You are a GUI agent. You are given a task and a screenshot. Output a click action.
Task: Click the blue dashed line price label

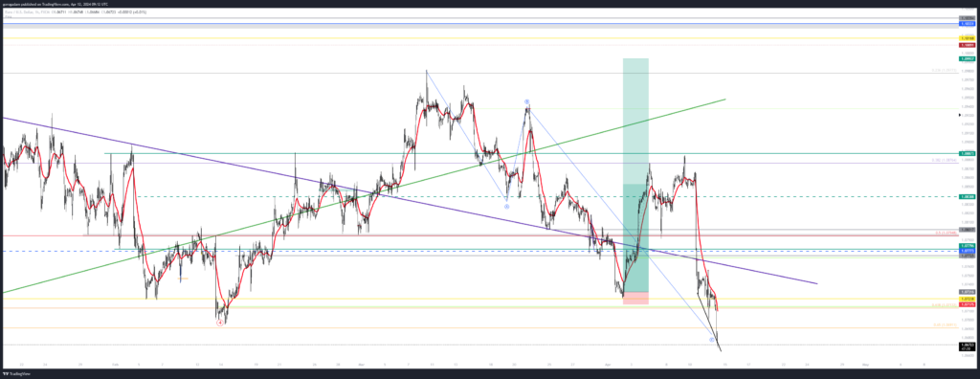(967, 251)
